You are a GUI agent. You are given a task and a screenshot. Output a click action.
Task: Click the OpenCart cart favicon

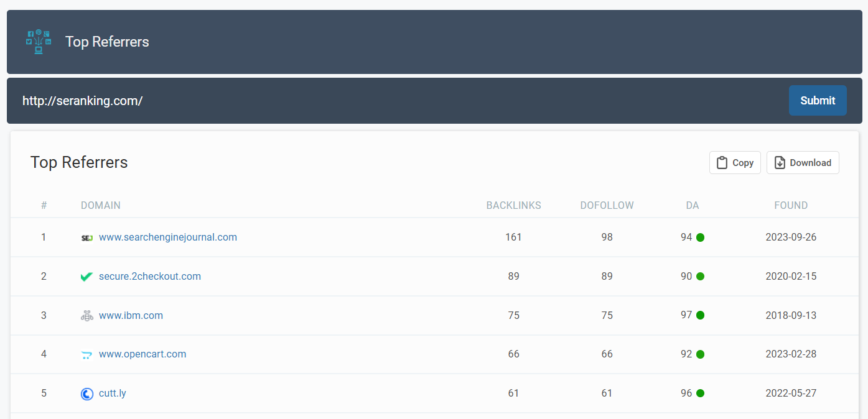(87, 355)
